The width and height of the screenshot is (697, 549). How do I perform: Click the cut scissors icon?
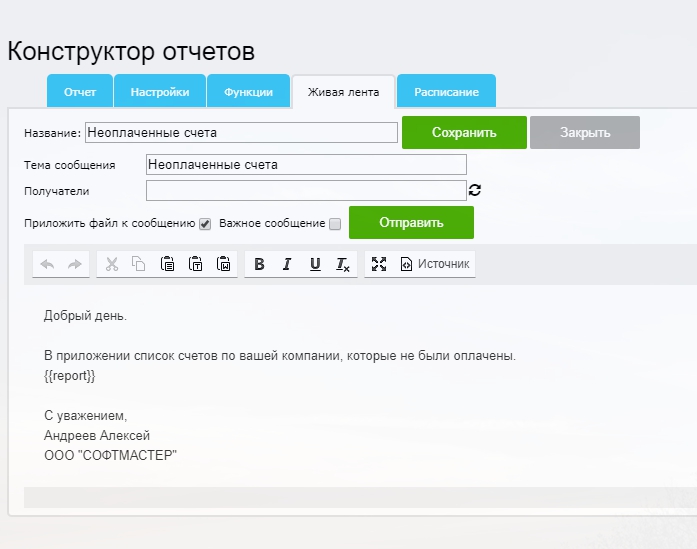coord(112,264)
